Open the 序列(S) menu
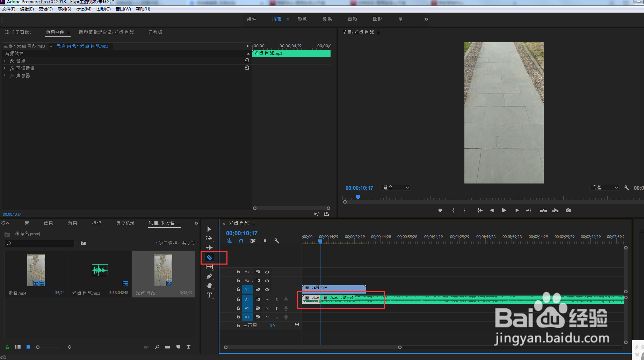This screenshot has height=360, width=644. (64, 9)
